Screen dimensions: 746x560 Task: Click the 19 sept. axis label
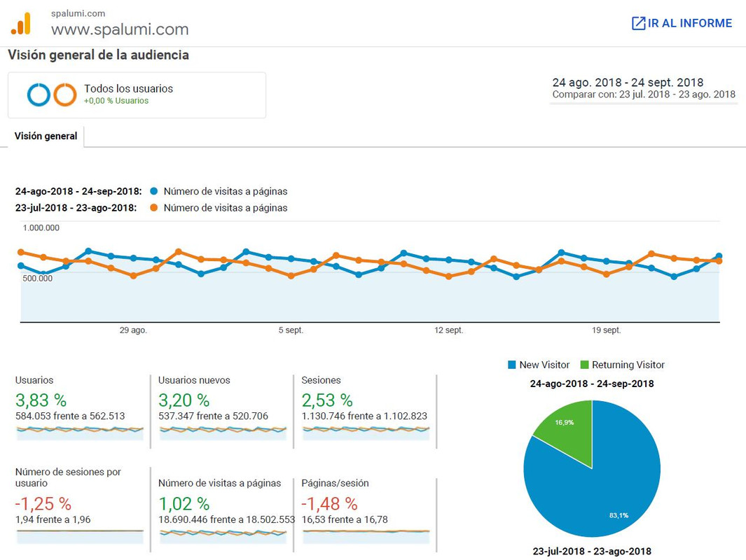pyautogui.click(x=606, y=330)
